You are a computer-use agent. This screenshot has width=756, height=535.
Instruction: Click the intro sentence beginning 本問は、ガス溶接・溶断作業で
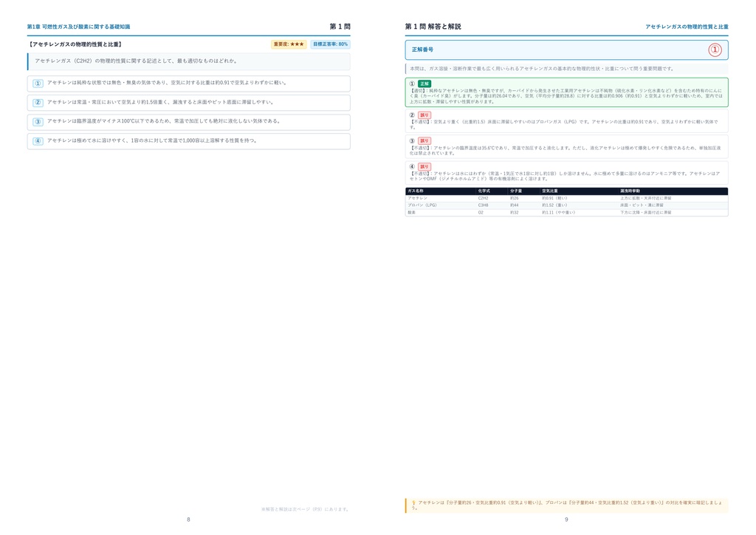[542, 69]
